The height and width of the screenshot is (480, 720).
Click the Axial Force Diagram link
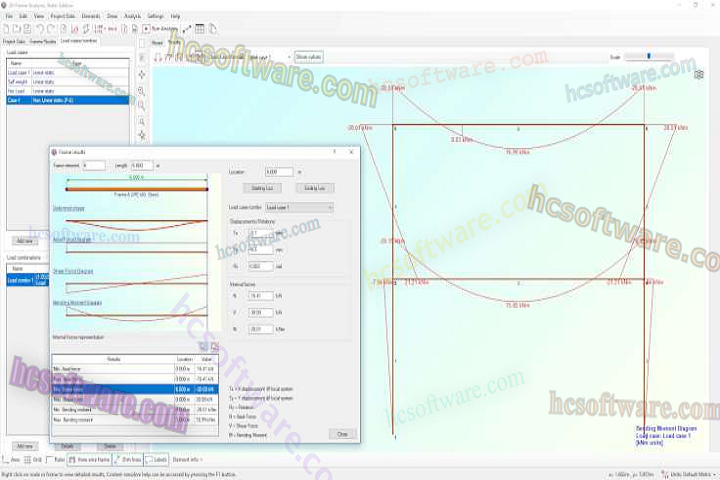(72, 240)
